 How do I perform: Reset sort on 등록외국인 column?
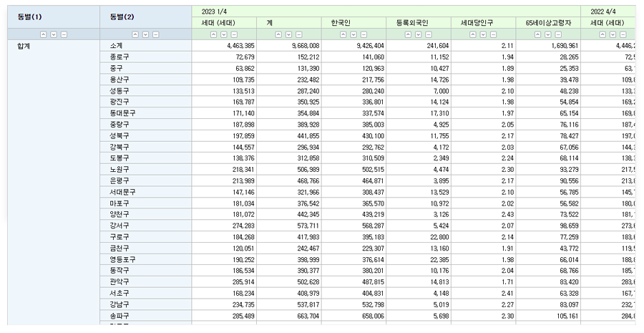click(427, 34)
